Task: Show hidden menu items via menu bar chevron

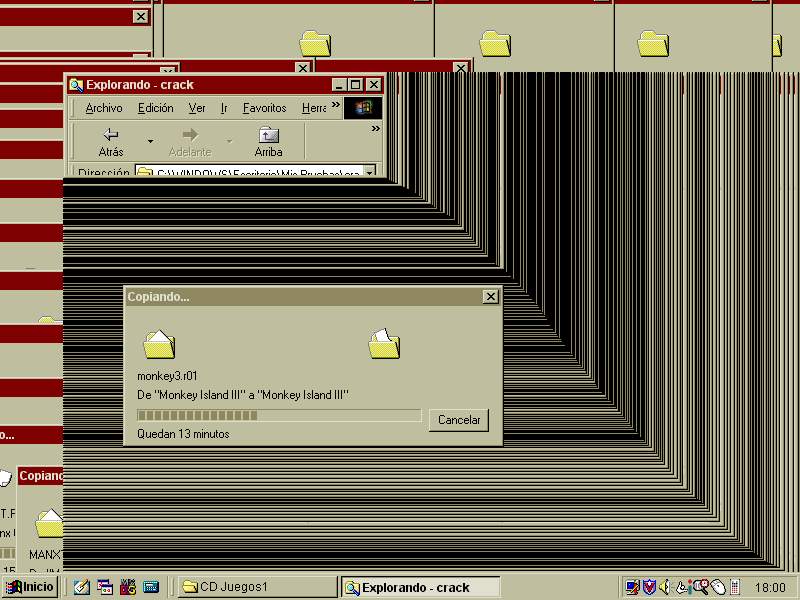Action: point(335,105)
